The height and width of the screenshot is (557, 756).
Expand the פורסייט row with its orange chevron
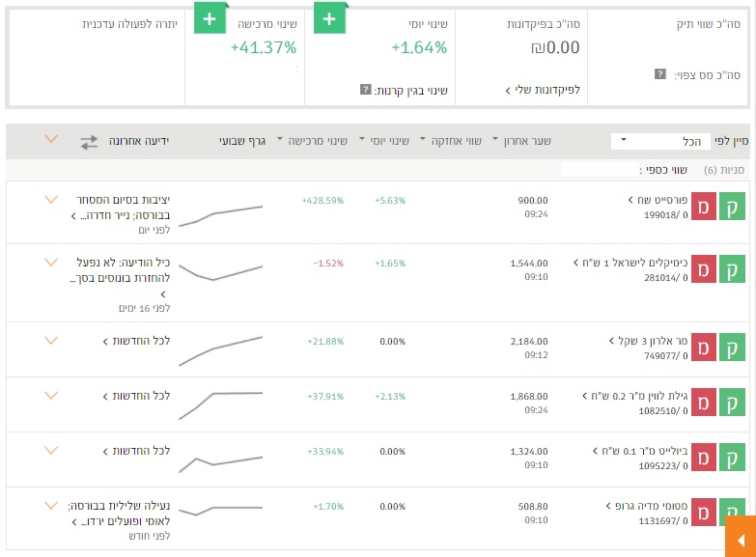pos(51,200)
